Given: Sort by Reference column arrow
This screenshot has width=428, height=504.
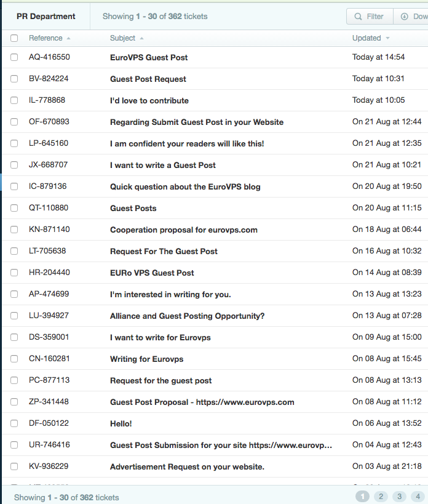Looking at the screenshot, I should coord(68,38).
